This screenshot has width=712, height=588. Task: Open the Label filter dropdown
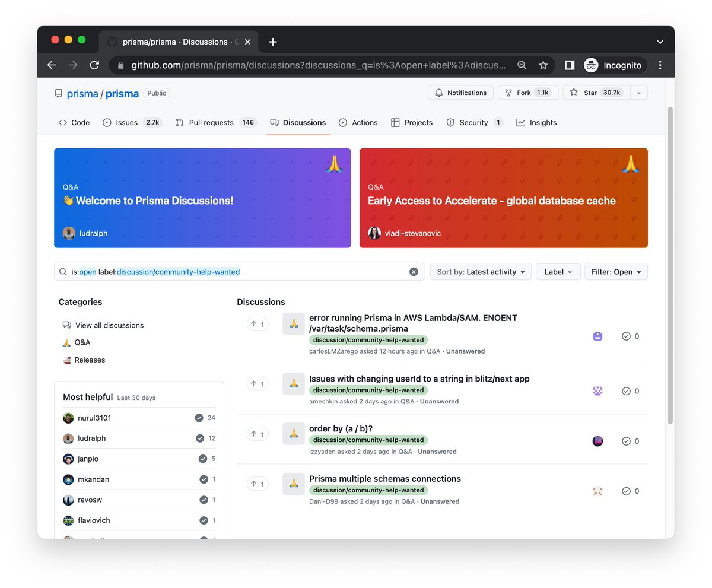coord(558,272)
